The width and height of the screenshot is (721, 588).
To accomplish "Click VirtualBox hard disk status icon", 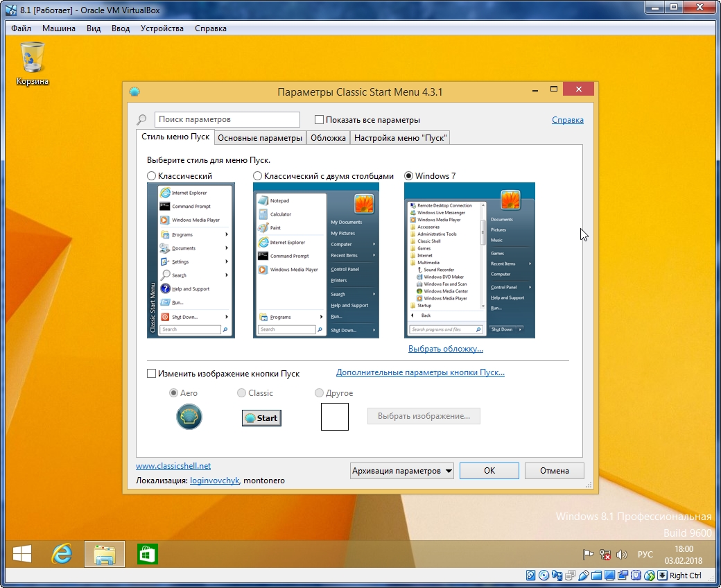I will coord(530,575).
